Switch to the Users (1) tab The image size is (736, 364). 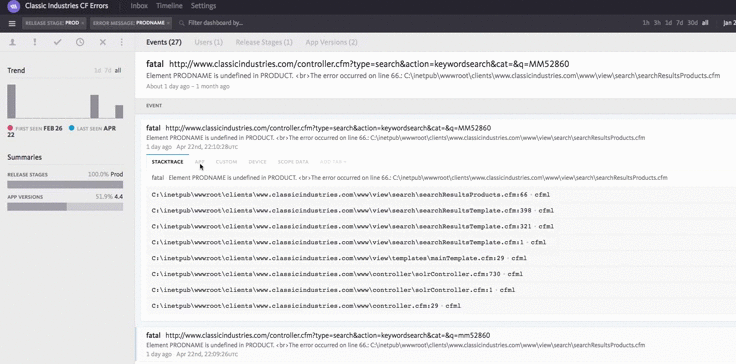[x=208, y=42]
